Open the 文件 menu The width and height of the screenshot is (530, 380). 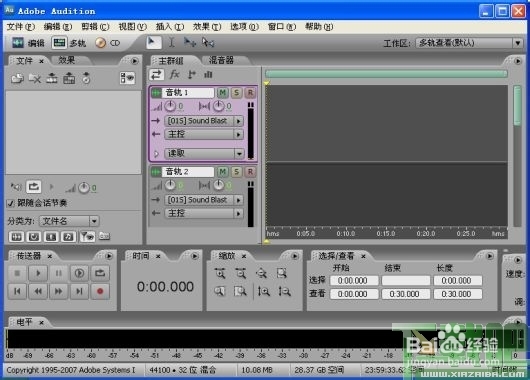pyautogui.click(x=21, y=27)
